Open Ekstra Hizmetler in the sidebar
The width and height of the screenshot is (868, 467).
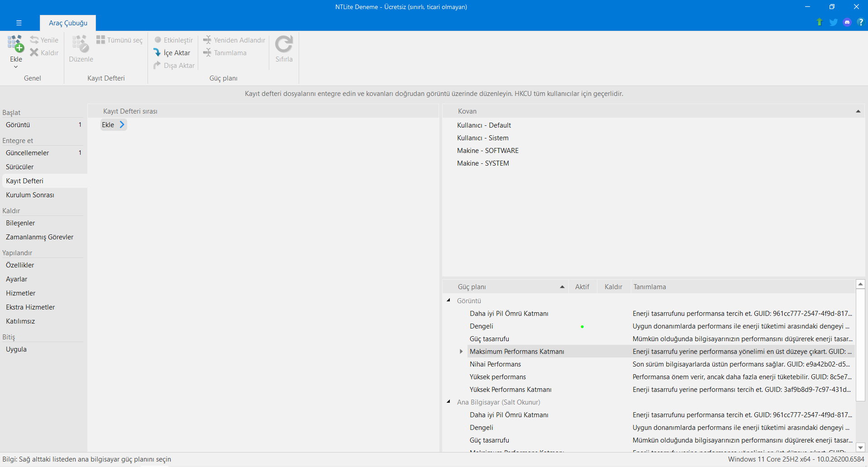pos(44,307)
